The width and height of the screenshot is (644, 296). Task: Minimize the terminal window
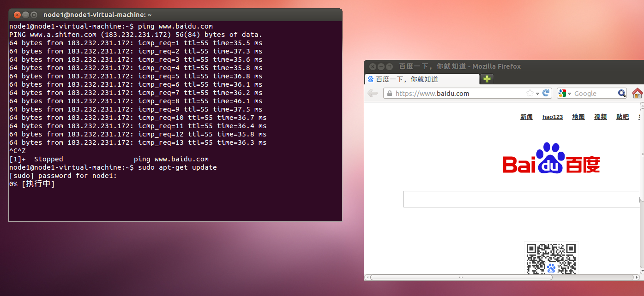tap(26, 15)
